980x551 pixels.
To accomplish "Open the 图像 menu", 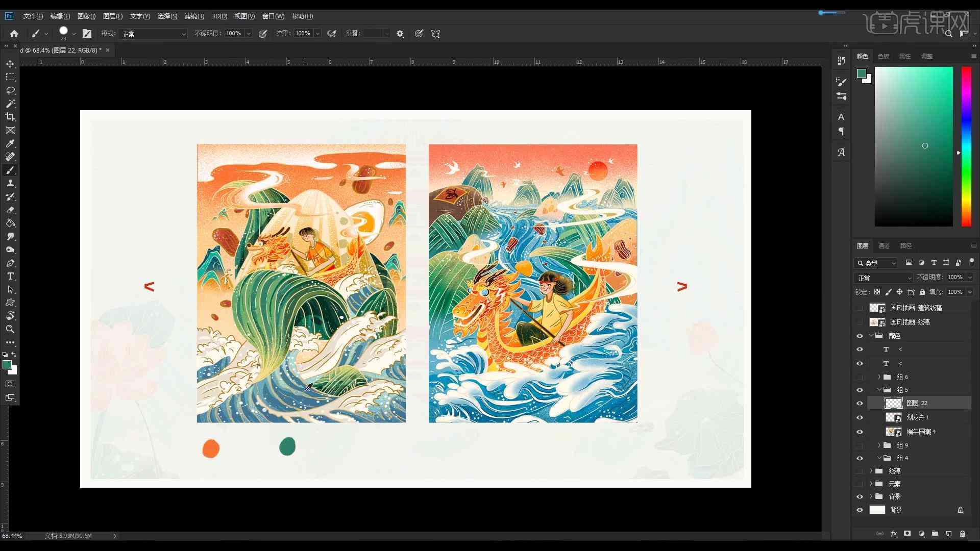I will (x=86, y=16).
